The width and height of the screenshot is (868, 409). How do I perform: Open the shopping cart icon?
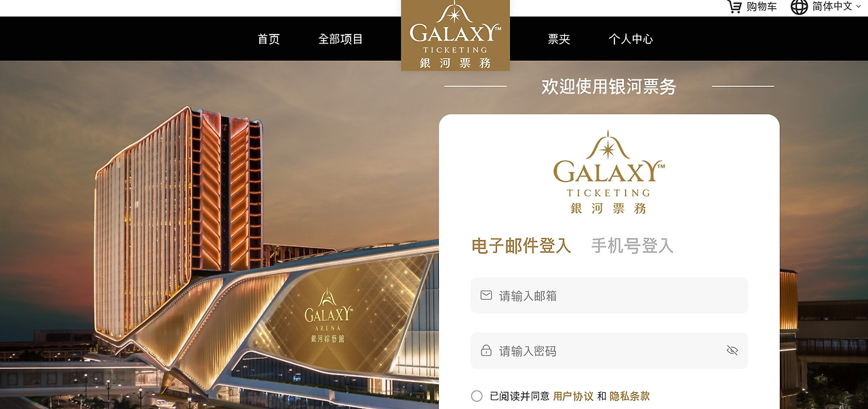pos(734,7)
